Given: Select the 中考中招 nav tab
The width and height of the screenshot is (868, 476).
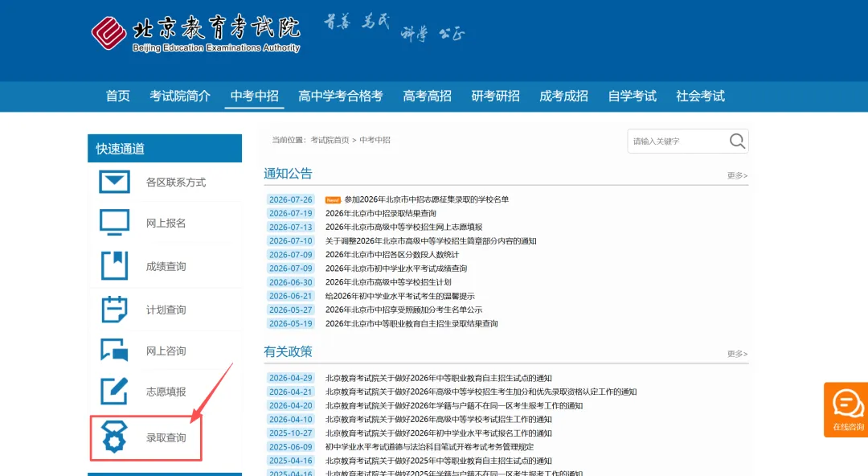Looking at the screenshot, I should click(x=255, y=96).
